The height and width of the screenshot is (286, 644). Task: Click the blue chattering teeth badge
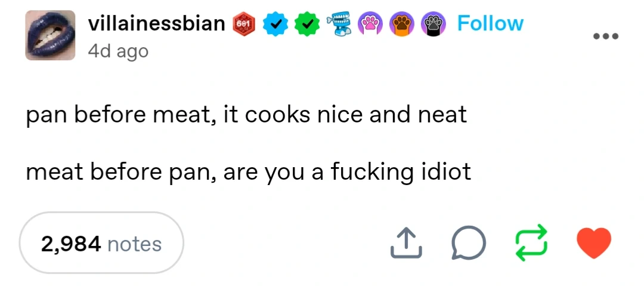pyautogui.click(x=339, y=24)
